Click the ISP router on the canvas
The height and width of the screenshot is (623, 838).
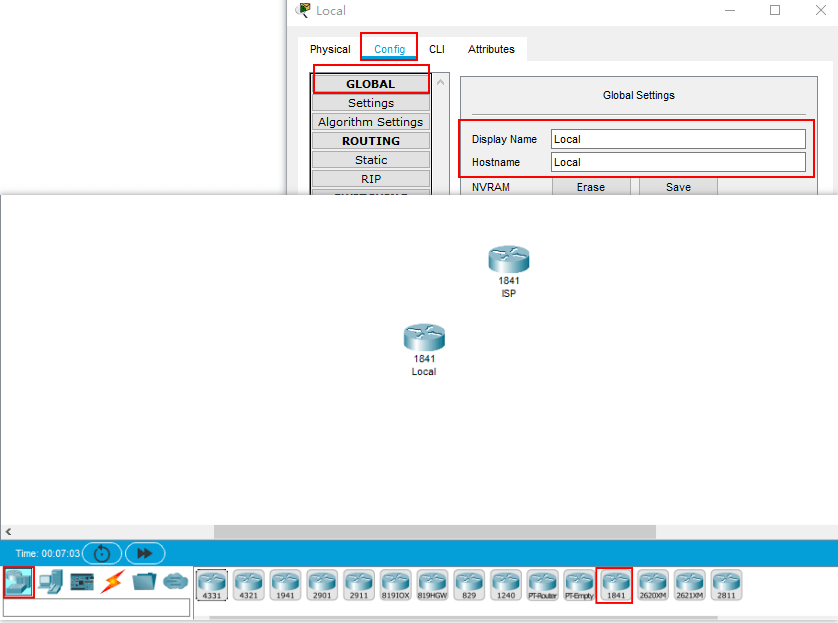tap(508, 260)
